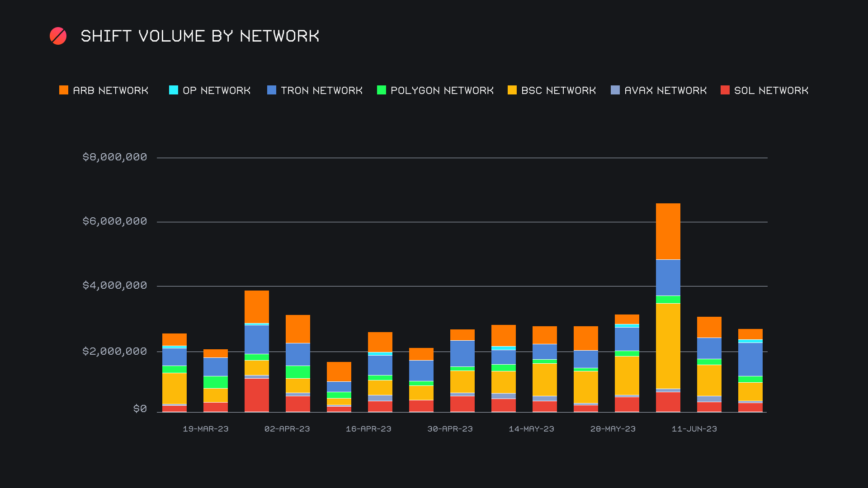Image resolution: width=868 pixels, height=488 pixels.
Task: Click the tallest bar's orange ARB segment
Action: pyautogui.click(x=668, y=231)
